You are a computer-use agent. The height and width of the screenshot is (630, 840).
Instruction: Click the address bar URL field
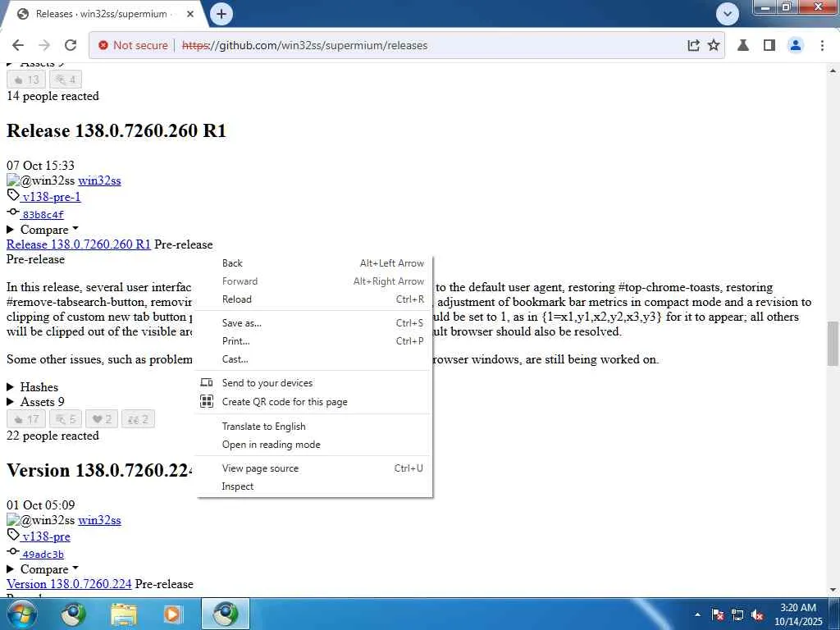click(407, 46)
